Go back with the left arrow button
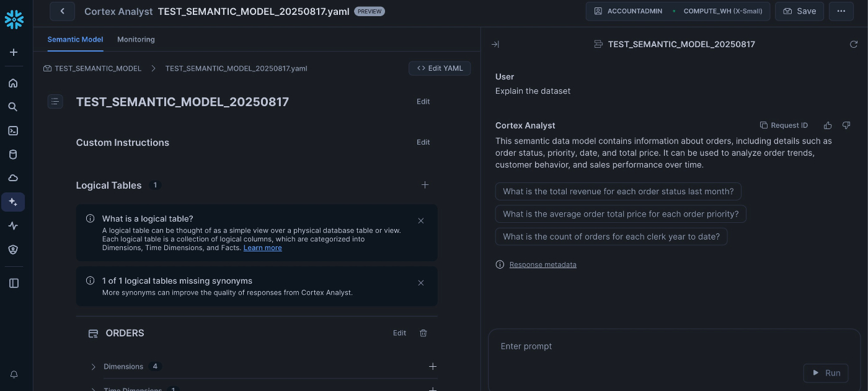 tap(62, 11)
